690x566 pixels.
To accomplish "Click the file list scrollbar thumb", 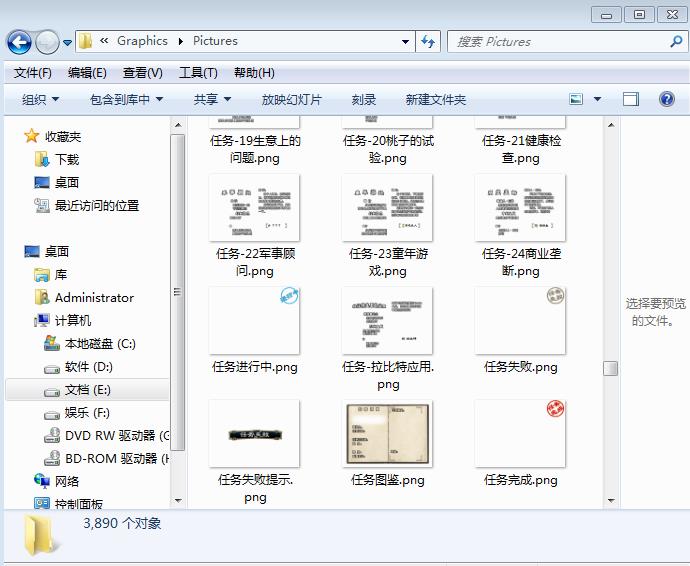I will [611, 368].
